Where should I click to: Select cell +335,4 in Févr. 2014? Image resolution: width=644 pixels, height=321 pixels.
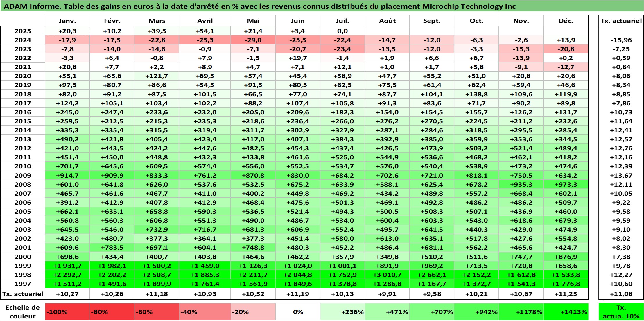112,130
